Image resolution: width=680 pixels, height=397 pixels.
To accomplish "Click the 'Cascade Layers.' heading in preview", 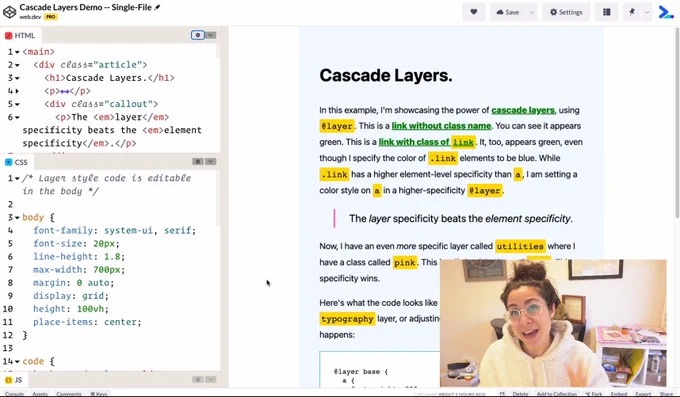I will tap(386, 75).
